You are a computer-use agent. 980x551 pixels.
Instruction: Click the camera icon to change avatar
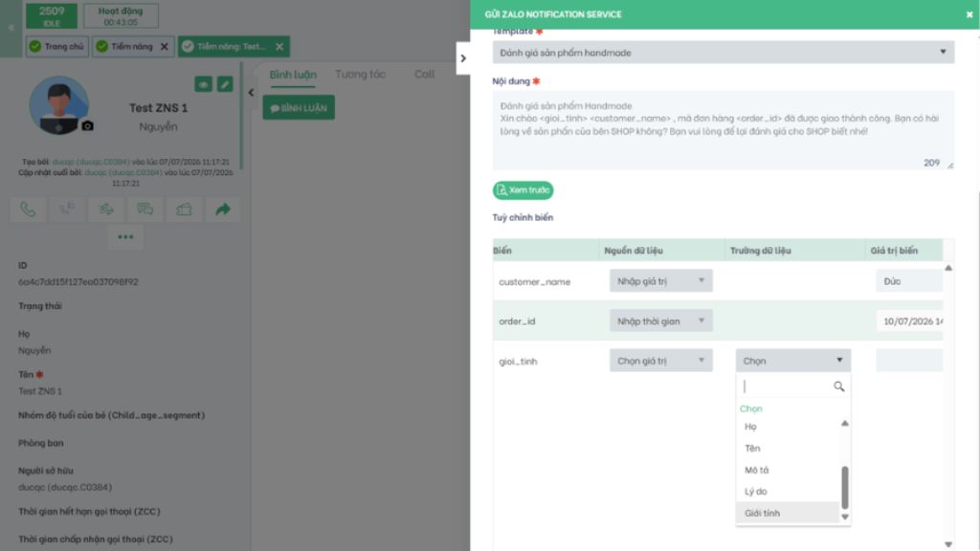(x=87, y=125)
